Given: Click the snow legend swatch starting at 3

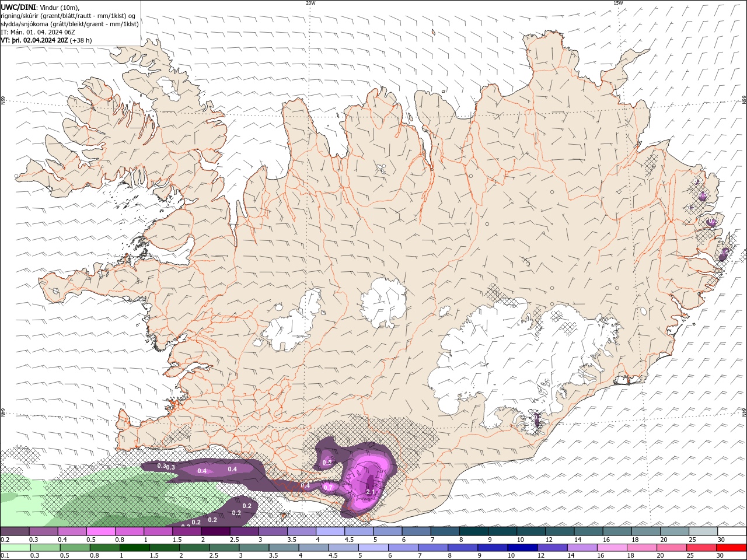Looking at the screenshot, I should coord(273,531).
